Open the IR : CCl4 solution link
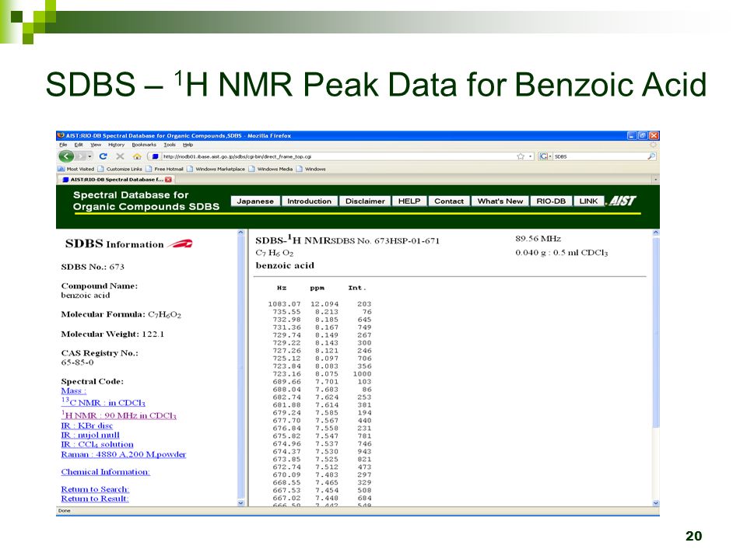The height and width of the screenshot is (560, 747). coord(97,444)
